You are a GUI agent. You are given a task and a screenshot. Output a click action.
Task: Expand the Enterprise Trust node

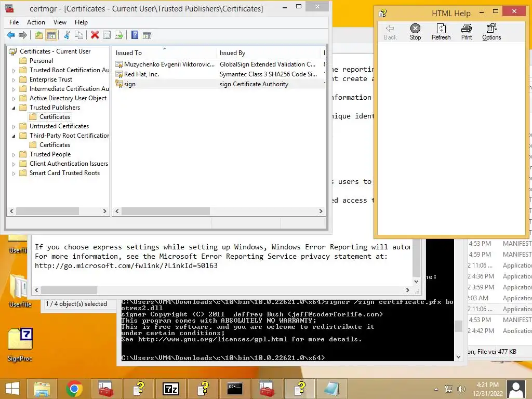[14, 80]
